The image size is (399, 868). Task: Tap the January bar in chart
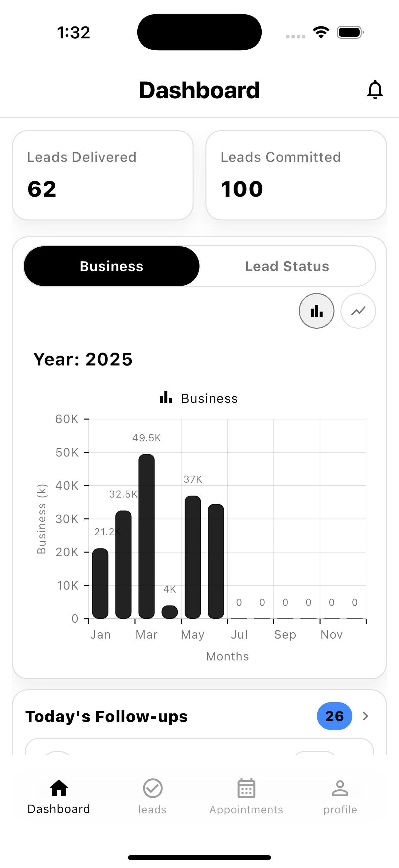(100, 583)
